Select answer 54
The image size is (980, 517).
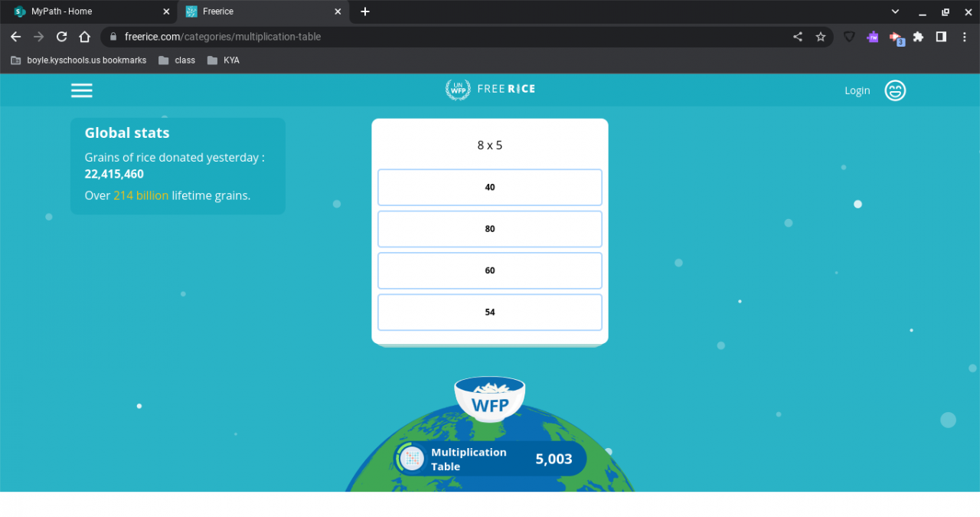click(490, 312)
